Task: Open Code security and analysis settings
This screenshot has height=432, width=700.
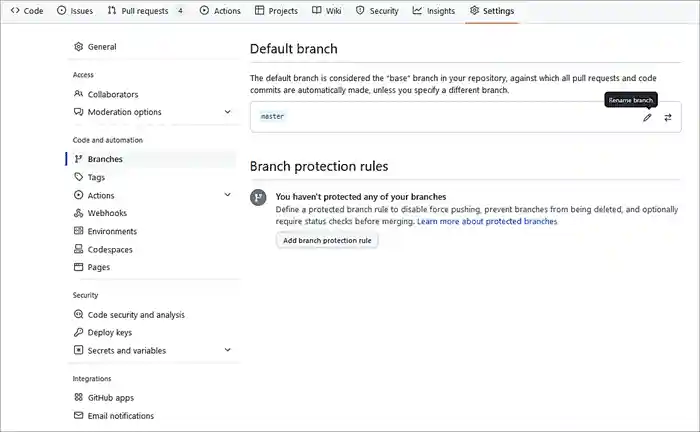Action: point(135,314)
